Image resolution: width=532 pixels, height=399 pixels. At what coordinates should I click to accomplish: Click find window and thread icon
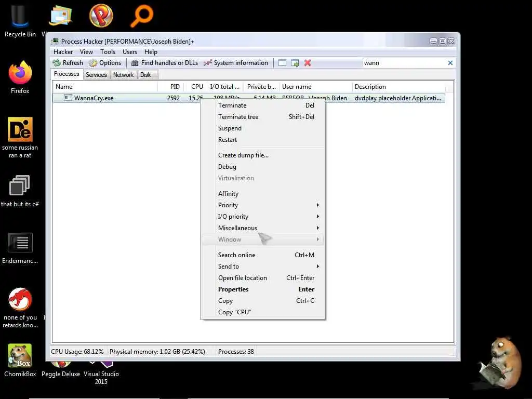coord(295,63)
